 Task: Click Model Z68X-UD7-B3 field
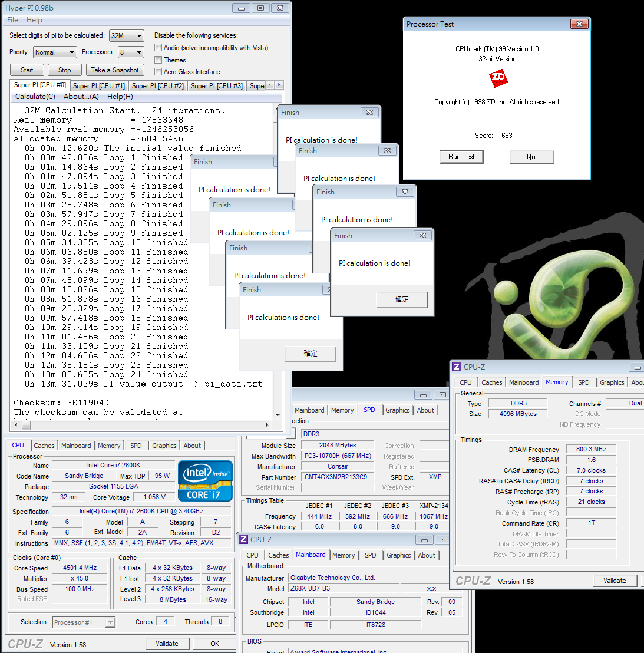pyautogui.click(x=343, y=588)
